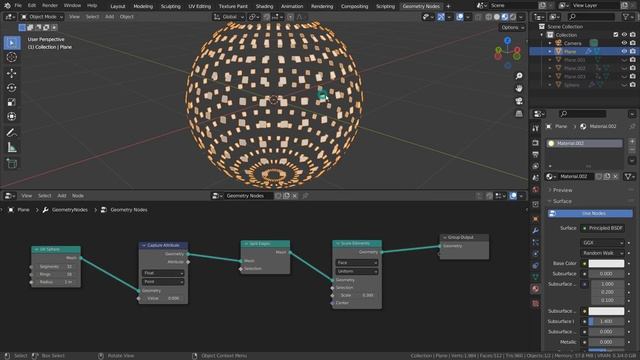Open the Modifier properties wrench tab
The width and height of the screenshot is (640, 360).
coord(535,231)
